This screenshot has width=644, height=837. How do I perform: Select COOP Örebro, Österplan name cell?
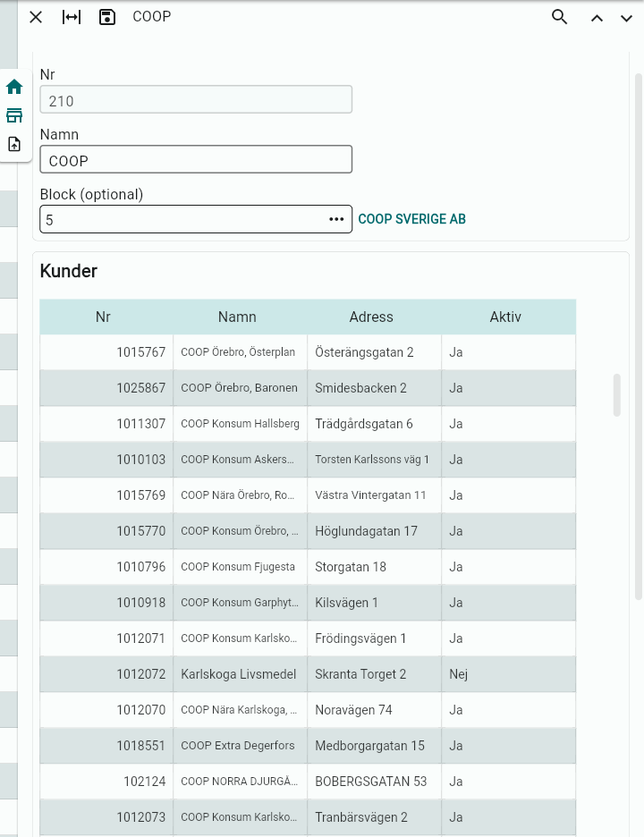point(238,352)
